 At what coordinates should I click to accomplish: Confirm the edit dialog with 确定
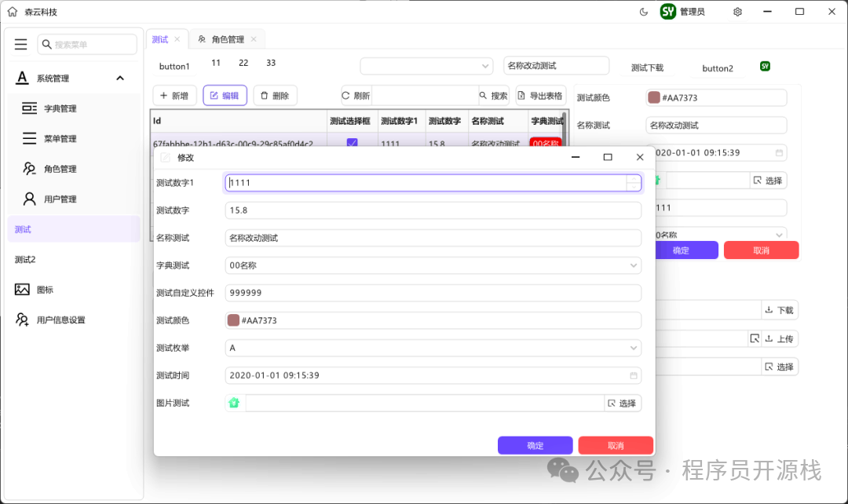pyautogui.click(x=535, y=446)
